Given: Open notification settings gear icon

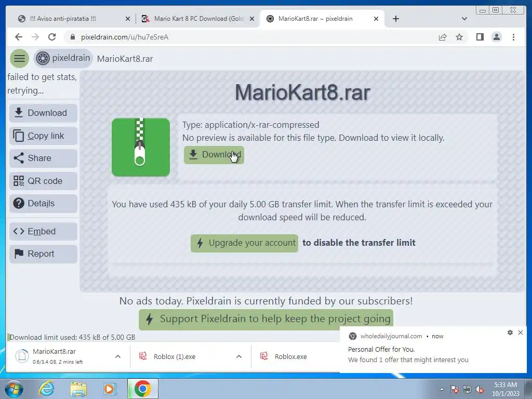Looking at the screenshot, I should point(510,332).
